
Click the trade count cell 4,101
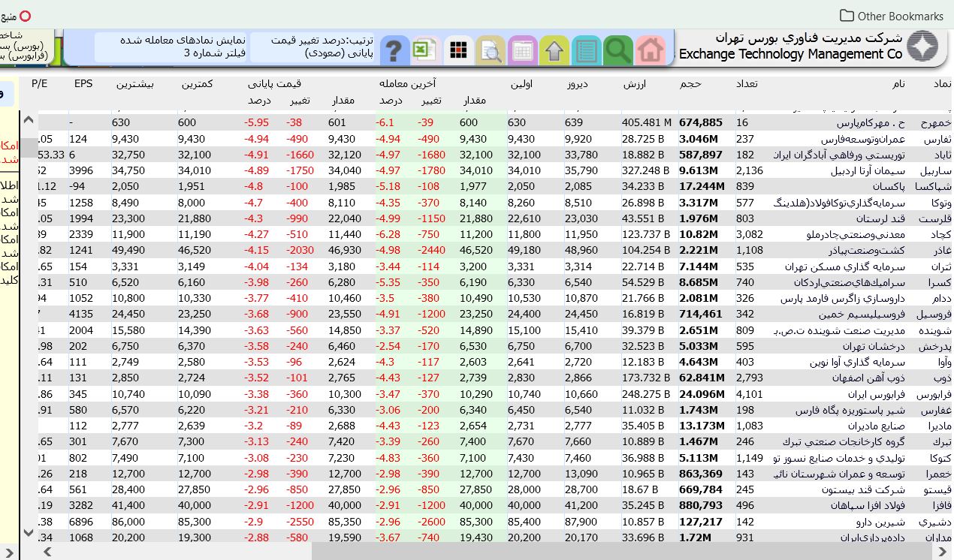750,394
